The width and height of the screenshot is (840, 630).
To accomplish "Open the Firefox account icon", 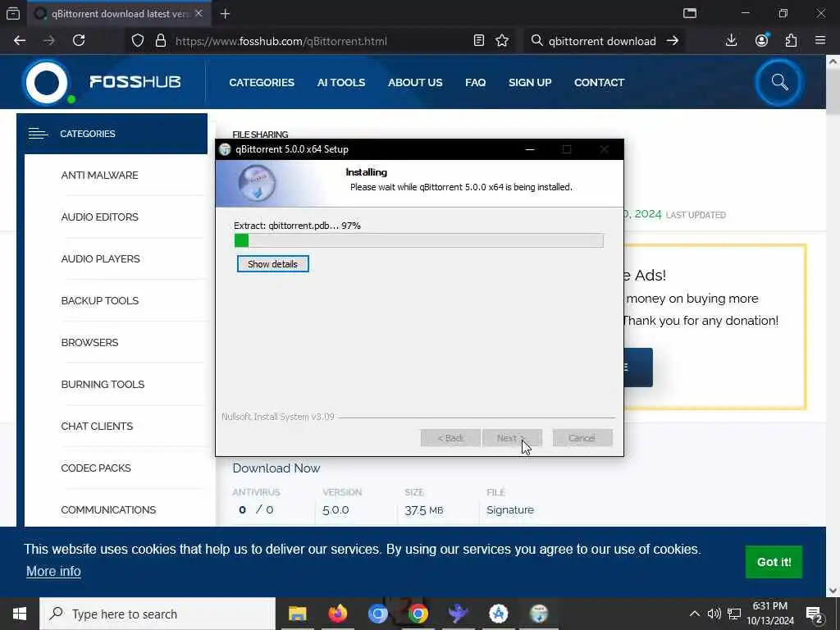I will (x=761, y=41).
